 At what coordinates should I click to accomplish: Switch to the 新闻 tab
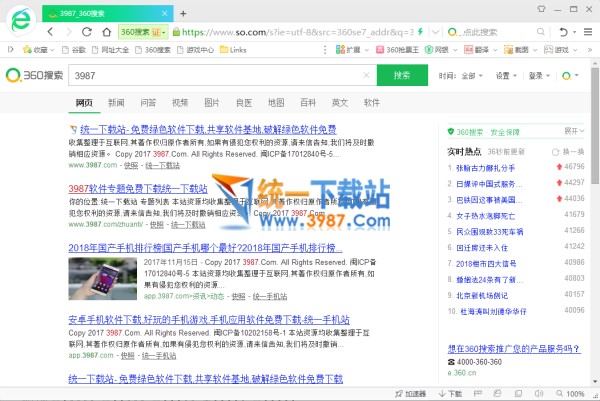point(116,103)
